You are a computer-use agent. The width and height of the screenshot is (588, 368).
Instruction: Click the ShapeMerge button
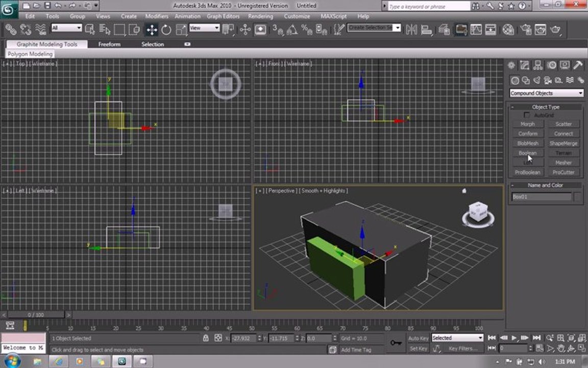pyautogui.click(x=563, y=144)
